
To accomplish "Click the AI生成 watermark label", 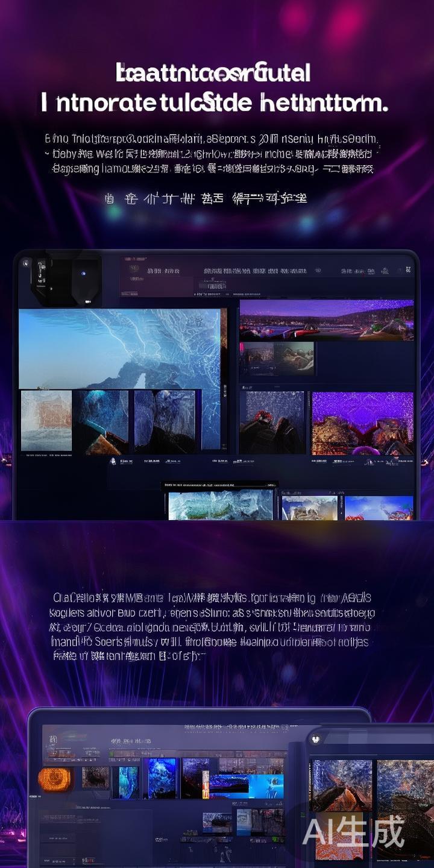I will click(353, 832).
